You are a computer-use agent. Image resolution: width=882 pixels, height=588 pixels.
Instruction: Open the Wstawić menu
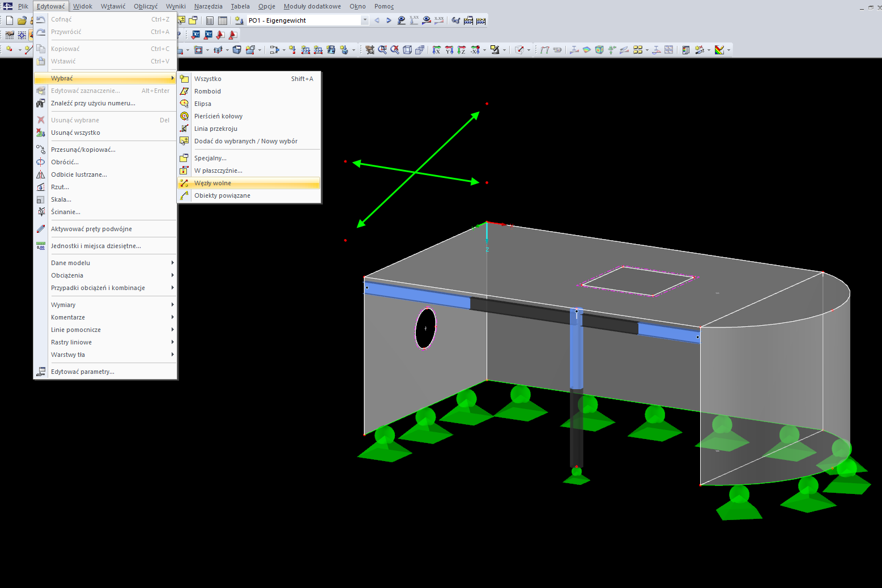click(113, 6)
